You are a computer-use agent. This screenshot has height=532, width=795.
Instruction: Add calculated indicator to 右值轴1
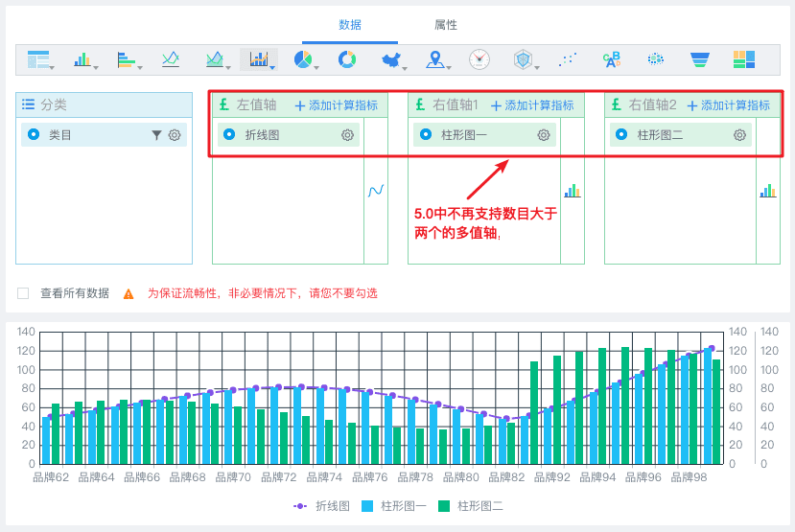click(x=532, y=104)
